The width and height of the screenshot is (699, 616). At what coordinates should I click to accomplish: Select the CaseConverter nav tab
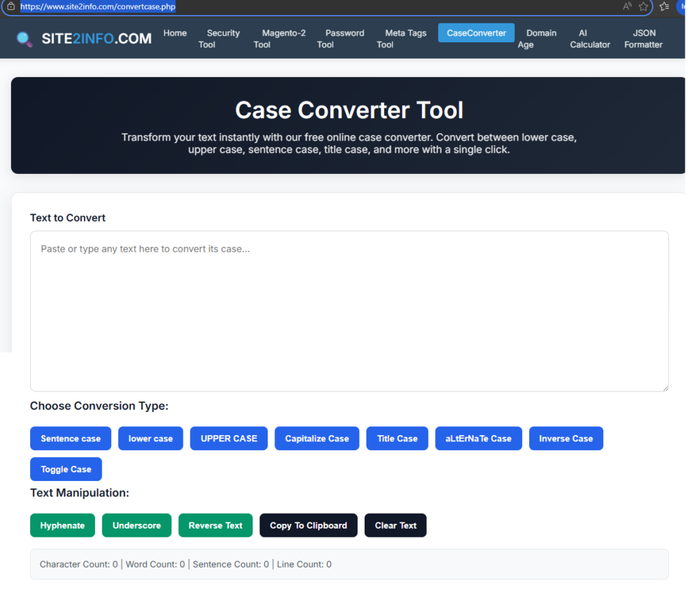476,33
